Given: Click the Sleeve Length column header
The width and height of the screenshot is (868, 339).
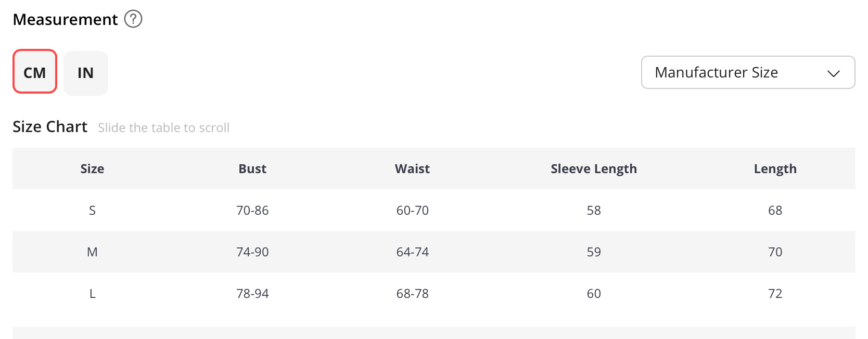Looking at the screenshot, I should click(x=594, y=169).
